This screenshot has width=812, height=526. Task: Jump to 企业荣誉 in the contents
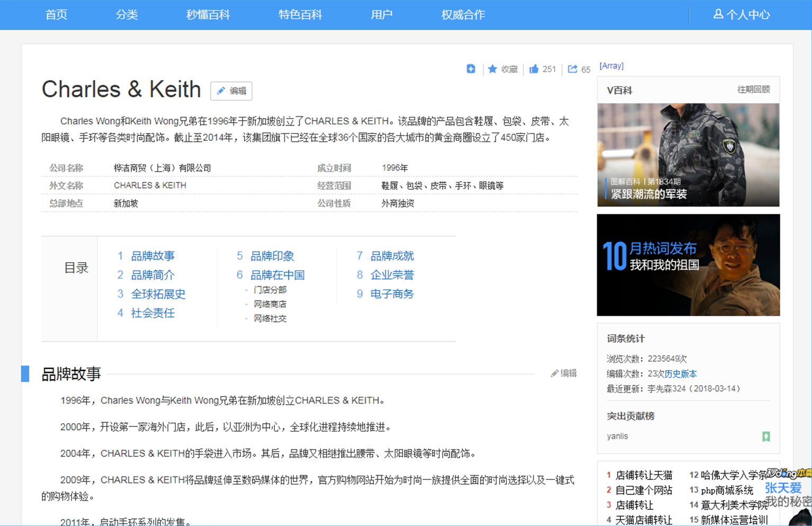click(392, 275)
